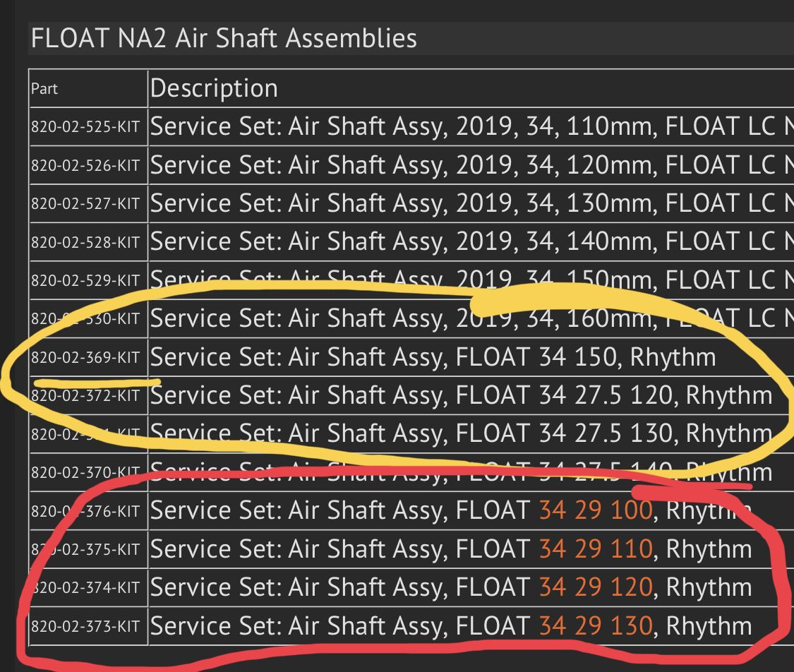This screenshot has width=794, height=672.
Task: Click the 130mm FLOAT LC description
Action: coord(472,203)
